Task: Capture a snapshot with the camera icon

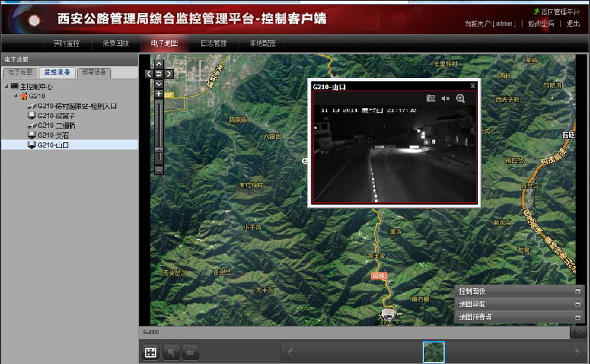Action: (431, 98)
